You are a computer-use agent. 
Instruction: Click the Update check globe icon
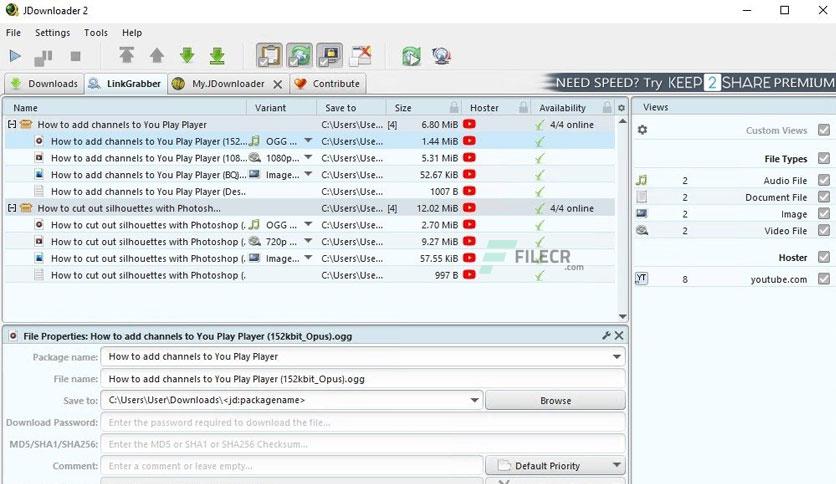click(x=441, y=56)
